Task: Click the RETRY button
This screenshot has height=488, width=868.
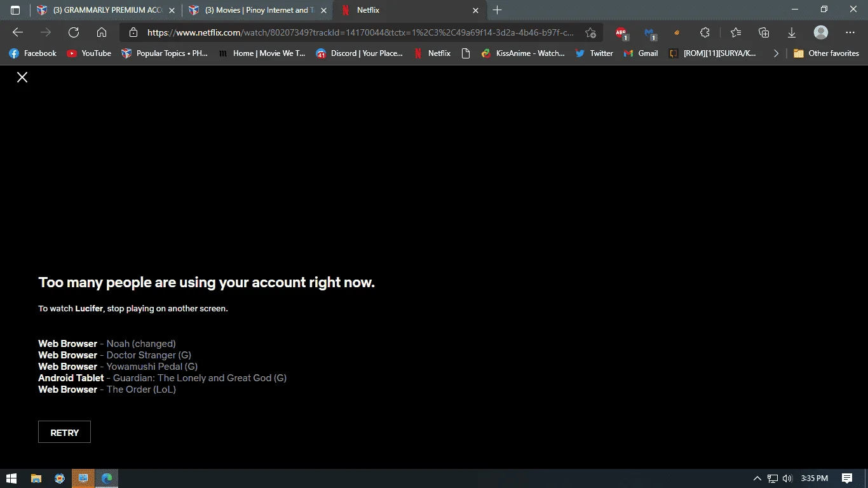Action: (64, 432)
